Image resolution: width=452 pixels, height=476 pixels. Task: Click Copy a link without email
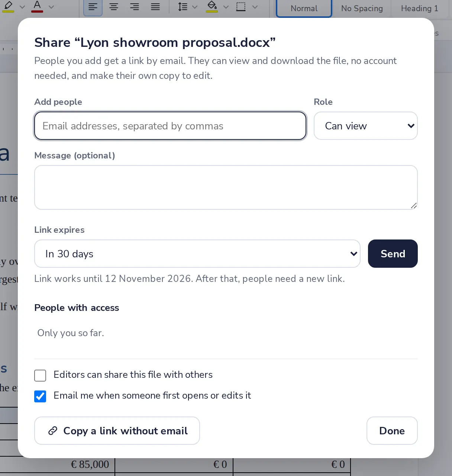coord(117,431)
